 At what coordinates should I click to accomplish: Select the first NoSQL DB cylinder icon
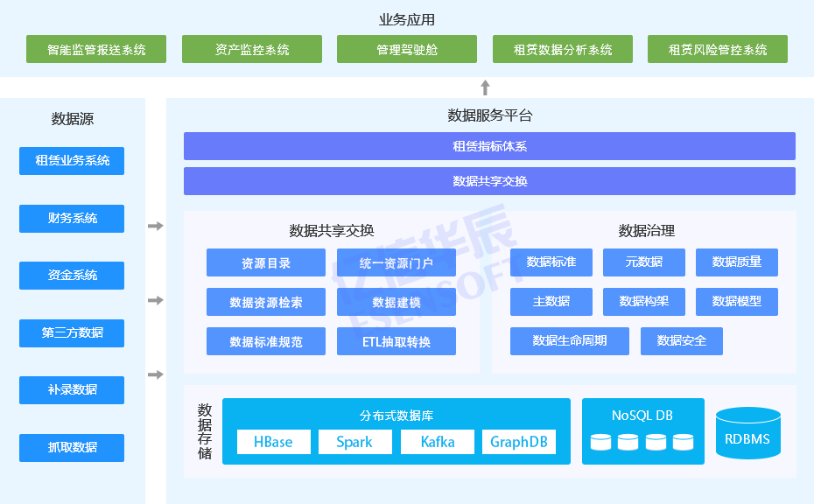click(600, 442)
